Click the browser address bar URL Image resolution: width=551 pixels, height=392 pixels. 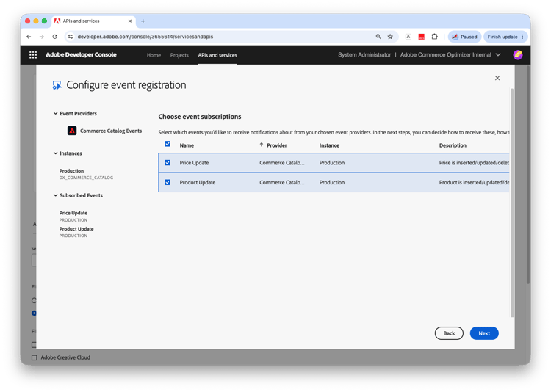click(145, 37)
